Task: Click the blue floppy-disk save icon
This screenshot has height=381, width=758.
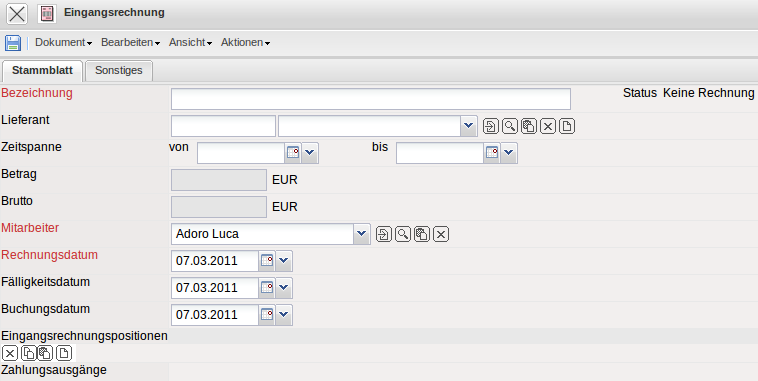Action: 13,43
